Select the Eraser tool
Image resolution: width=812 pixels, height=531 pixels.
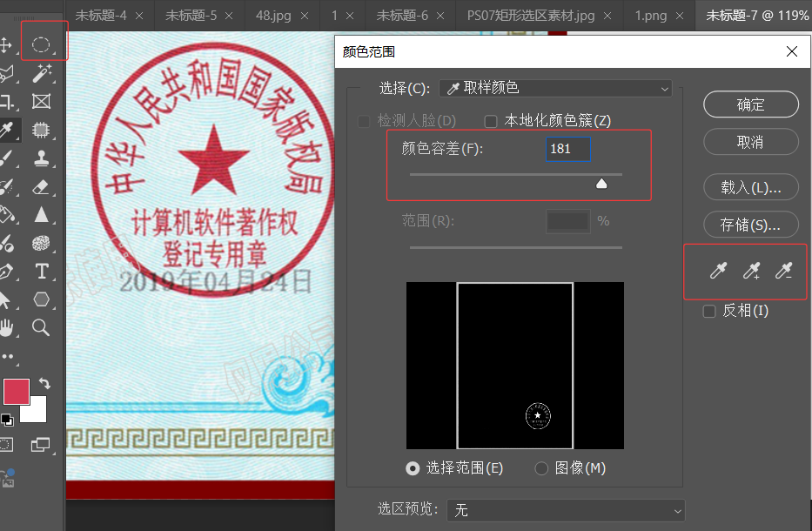tap(41, 186)
